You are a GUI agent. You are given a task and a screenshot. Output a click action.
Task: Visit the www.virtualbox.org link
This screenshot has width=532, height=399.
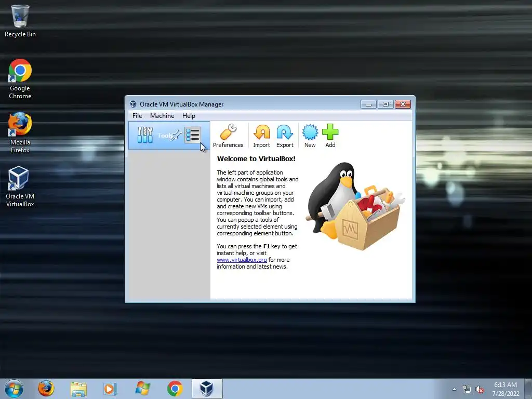(x=242, y=260)
